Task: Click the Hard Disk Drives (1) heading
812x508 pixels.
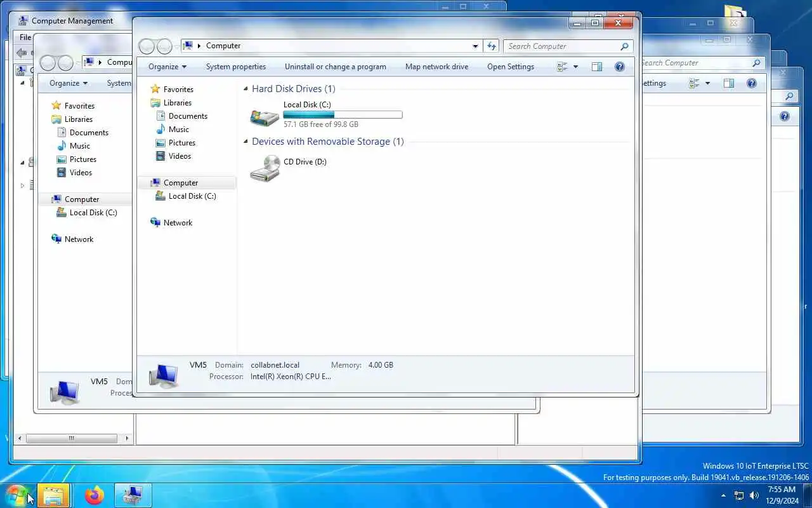Action: click(x=294, y=89)
